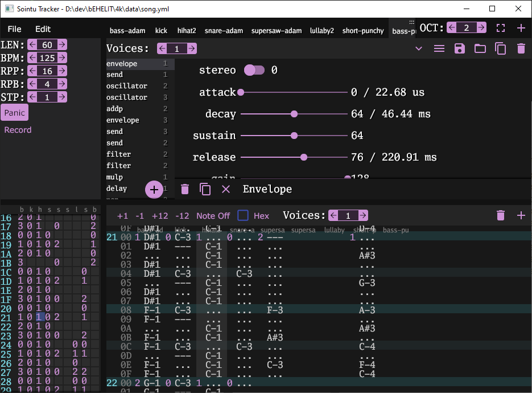Click the save instrument floppy disk icon
The image size is (532, 393).
coord(460,49)
